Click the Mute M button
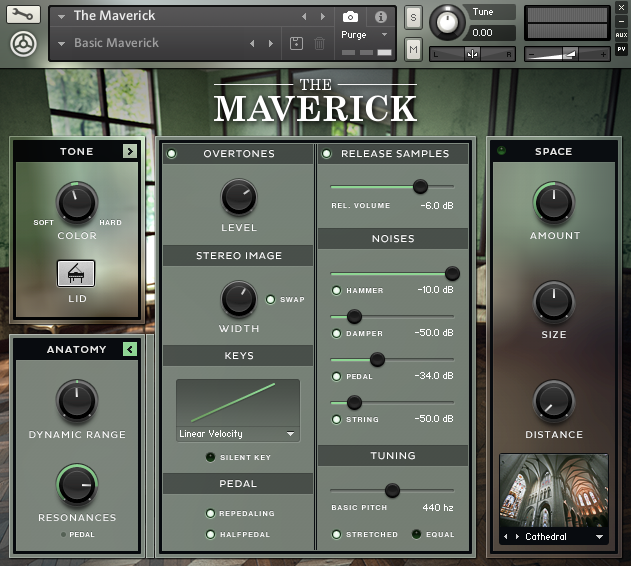The width and height of the screenshot is (631, 566). pos(413,50)
